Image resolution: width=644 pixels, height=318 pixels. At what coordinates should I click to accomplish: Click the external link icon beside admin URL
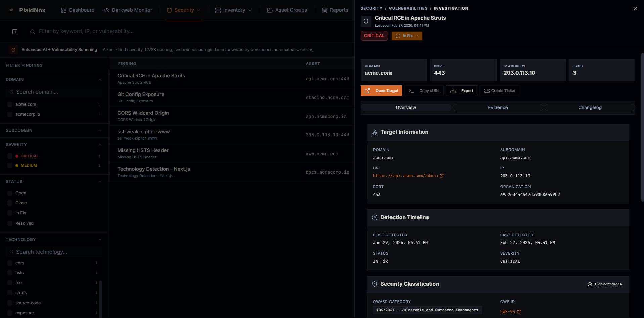[442, 176]
